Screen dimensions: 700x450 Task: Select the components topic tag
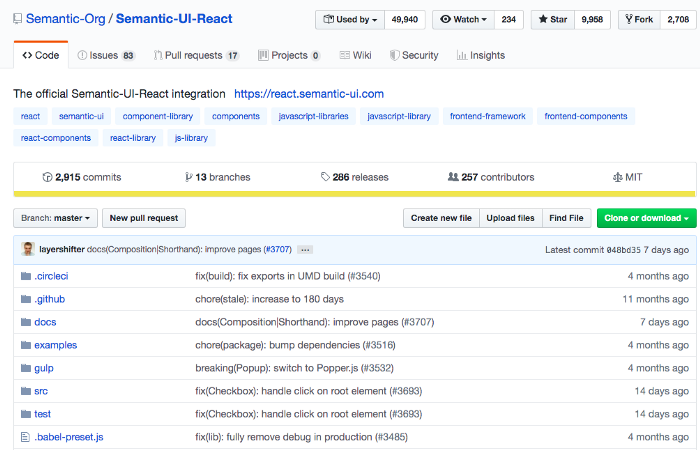pyautogui.click(x=236, y=116)
